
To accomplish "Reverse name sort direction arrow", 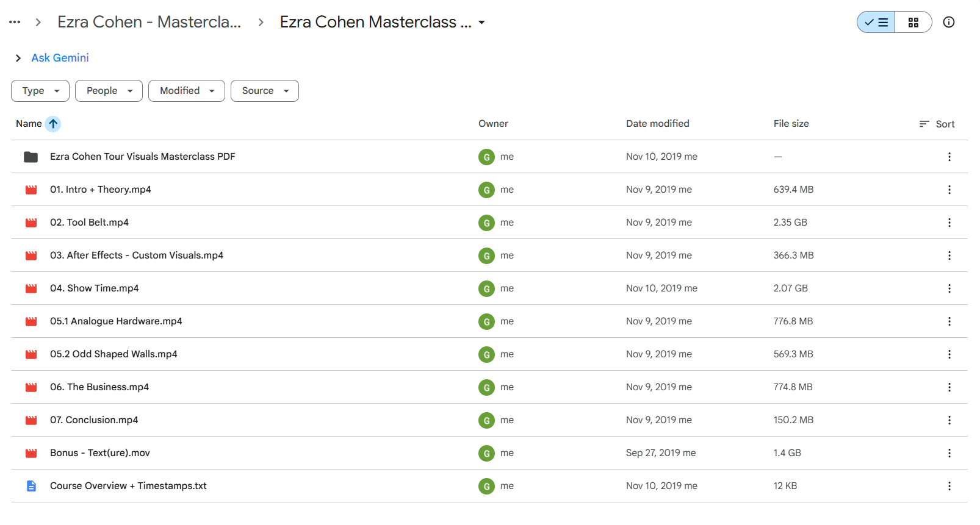I will point(53,124).
